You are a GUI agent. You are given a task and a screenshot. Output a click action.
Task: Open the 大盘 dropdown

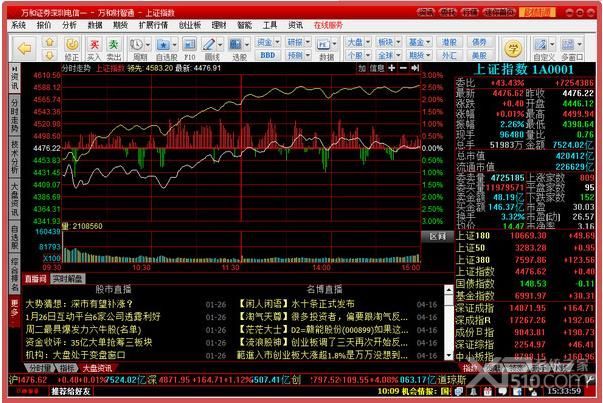pos(358,42)
